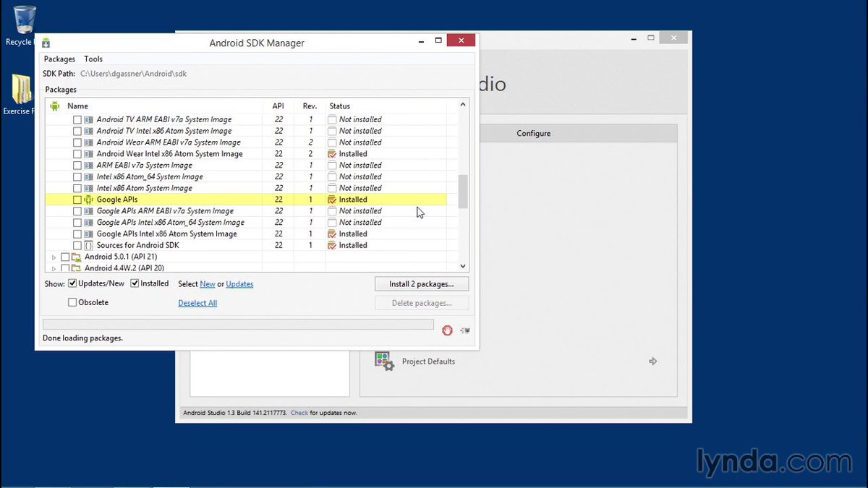The image size is (868, 488).
Task: Click the red stop loading icon
Action: tap(448, 330)
